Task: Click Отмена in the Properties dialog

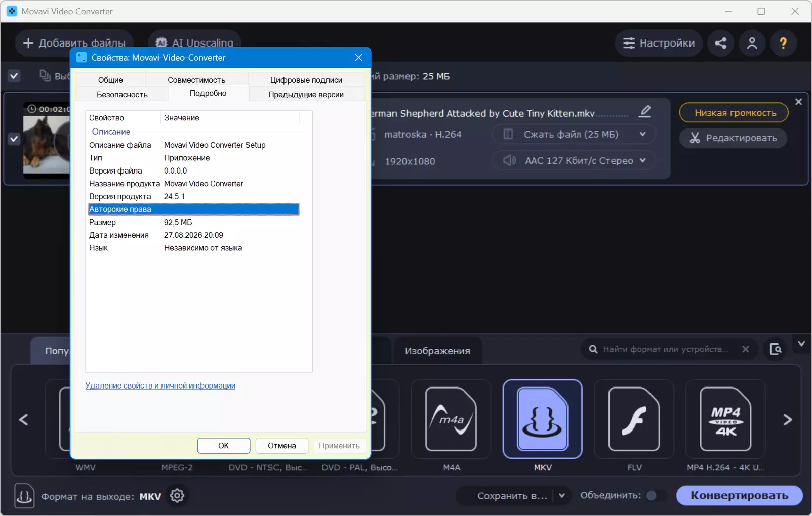Action: pyautogui.click(x=282, y=446)
